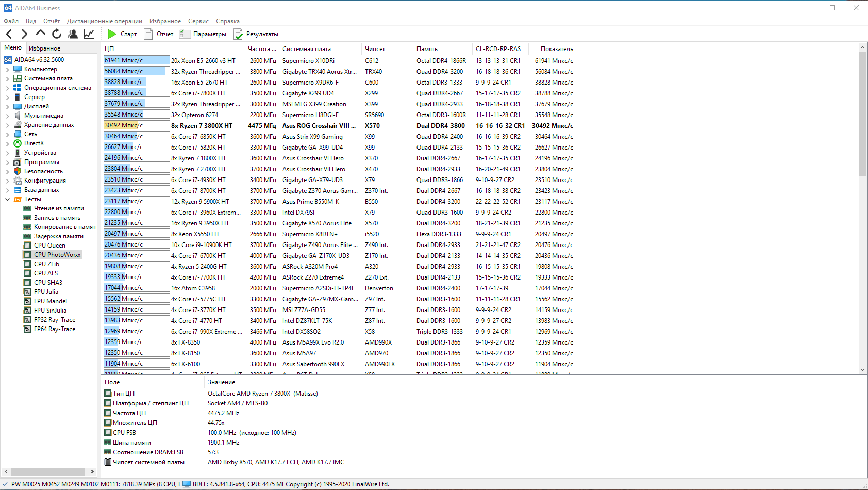Select the CPU Queen benchmark
This screenshot has height=490, width=868.
coord(49,246)
